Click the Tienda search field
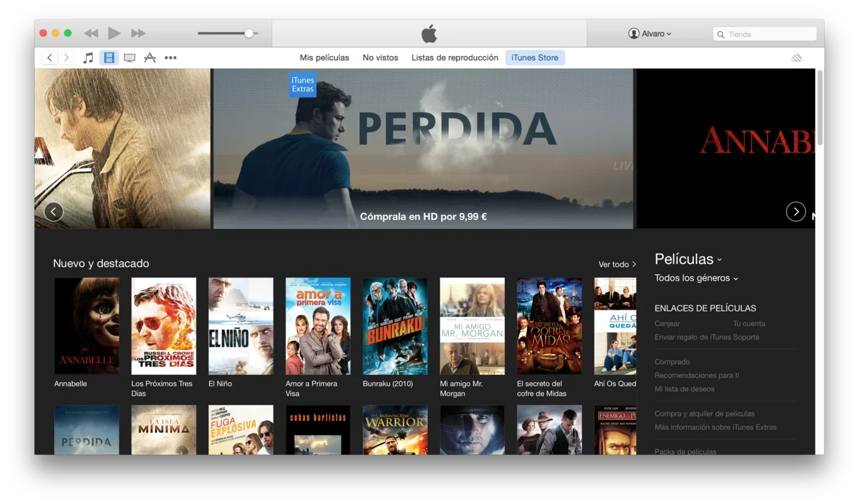Screen dimensions: 859x504 [x=764, y=34]
